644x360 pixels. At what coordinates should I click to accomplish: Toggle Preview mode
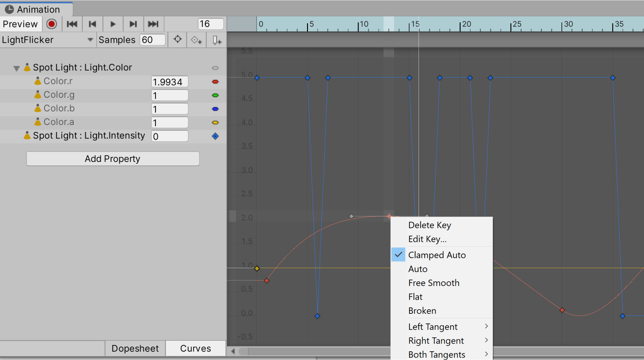coord(20,24)
